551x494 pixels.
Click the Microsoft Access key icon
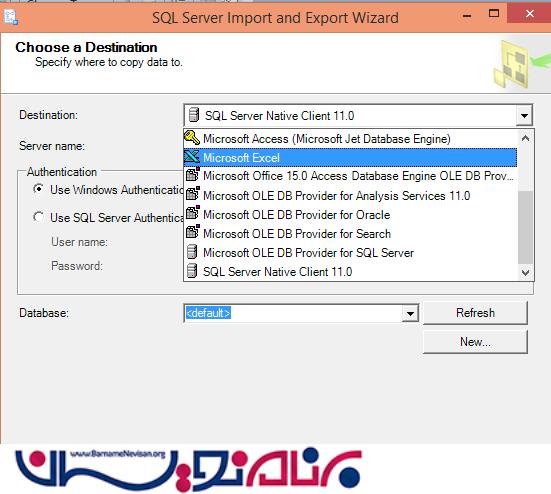[x=192, y=138]
